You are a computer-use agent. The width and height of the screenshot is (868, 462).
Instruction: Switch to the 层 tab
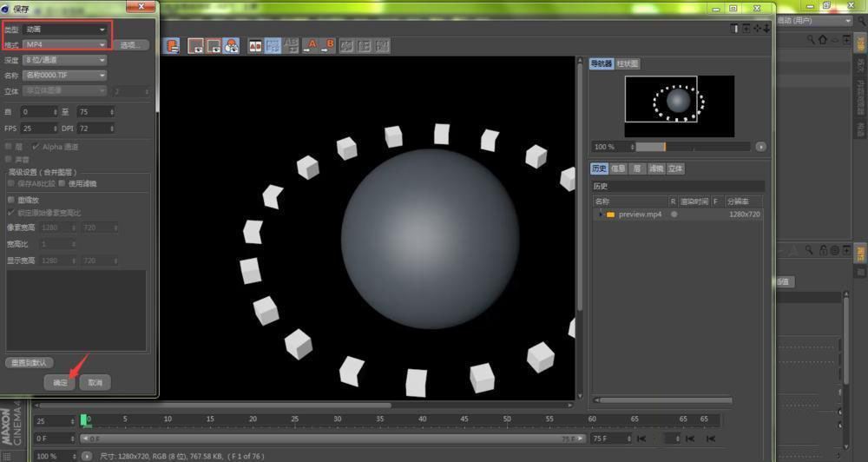(636, 168)
